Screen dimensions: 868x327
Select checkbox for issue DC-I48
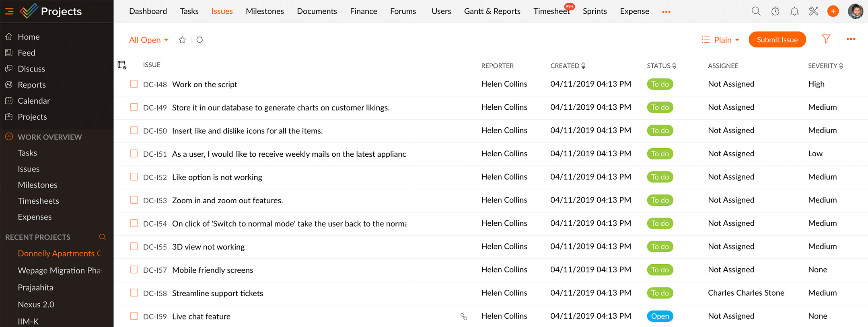134,84
